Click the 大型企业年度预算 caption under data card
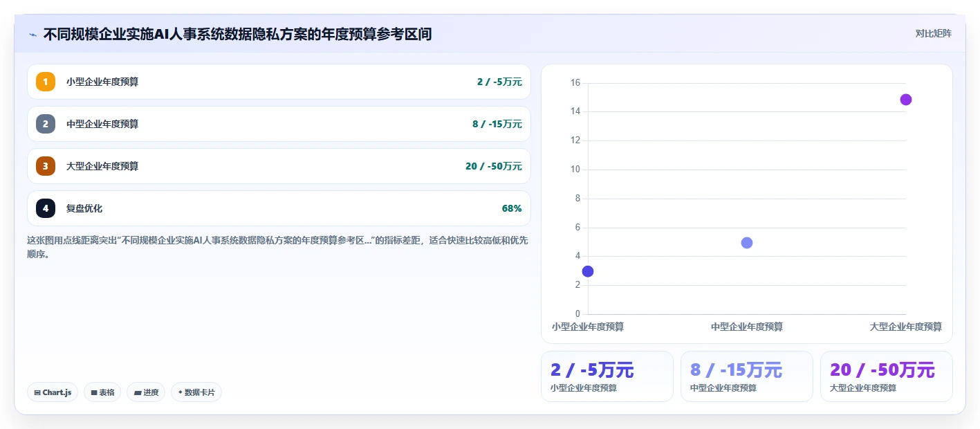 point(863,388)
